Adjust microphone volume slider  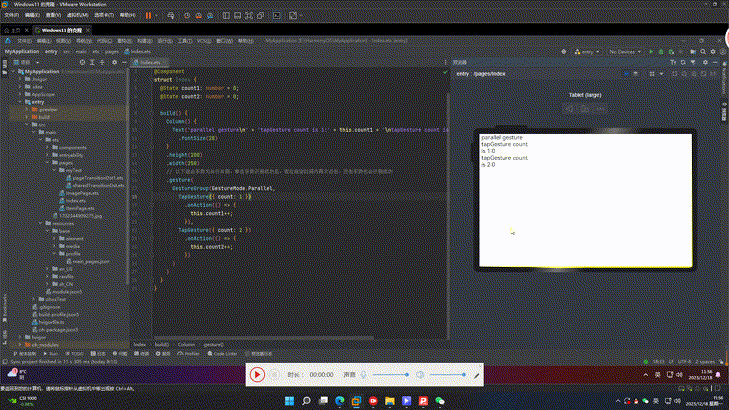pyautogui.click(x=391, y=374)
